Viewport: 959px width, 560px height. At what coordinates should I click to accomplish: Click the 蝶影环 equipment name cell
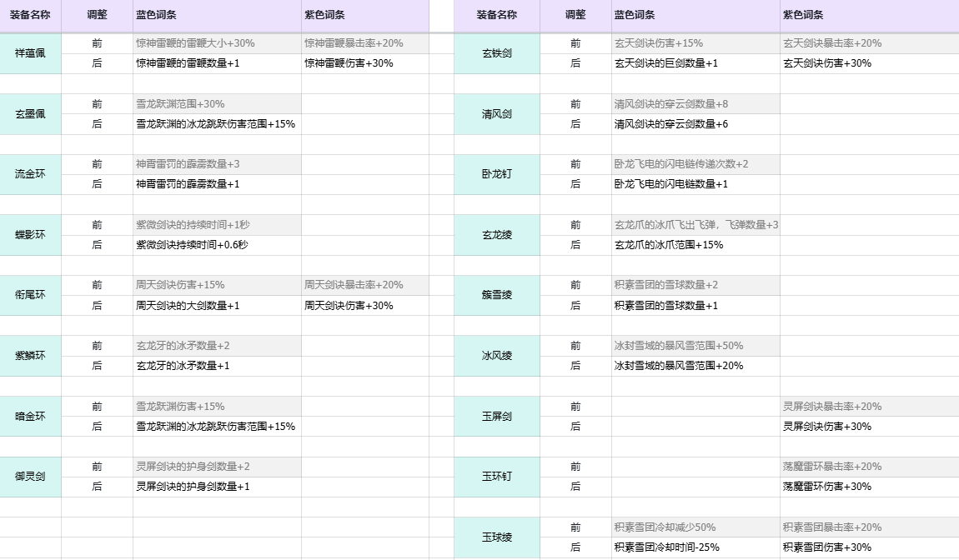(x=31, y=235)
